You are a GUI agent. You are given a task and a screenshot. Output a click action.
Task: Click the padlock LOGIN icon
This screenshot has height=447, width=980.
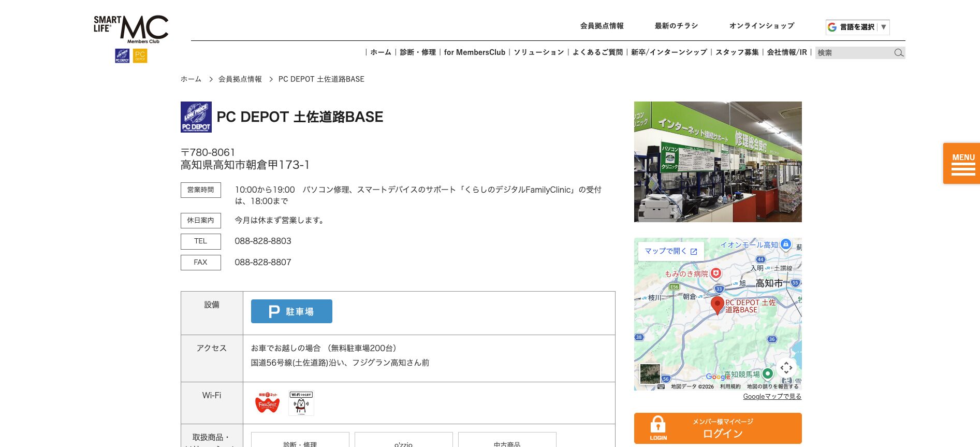658,428
